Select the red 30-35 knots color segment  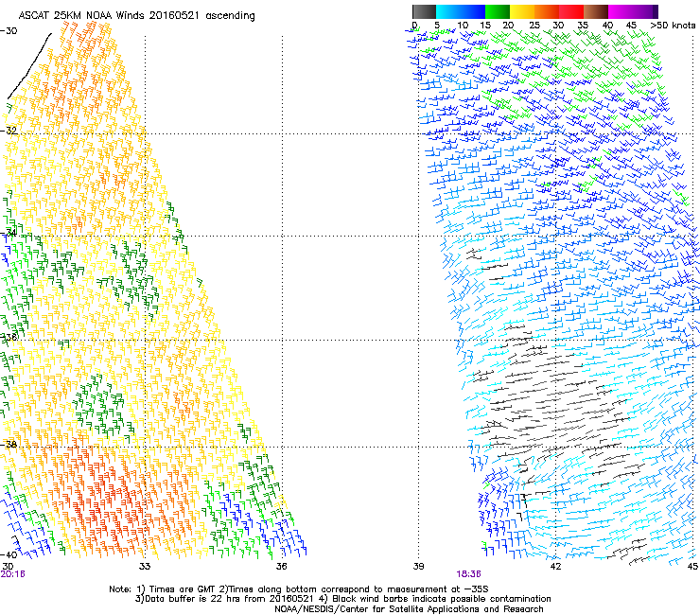pyautogui.click(x=571, y=11)
